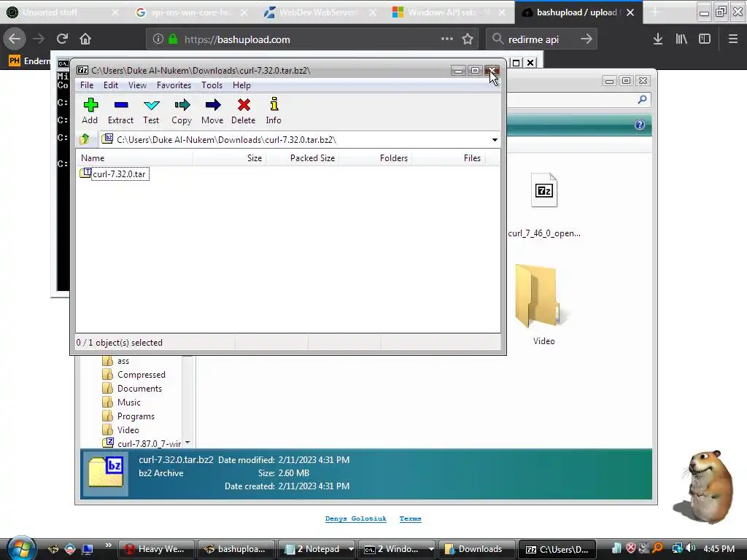
Task: Toggle the Firefox sidebar
Action: tap(705, 39)
